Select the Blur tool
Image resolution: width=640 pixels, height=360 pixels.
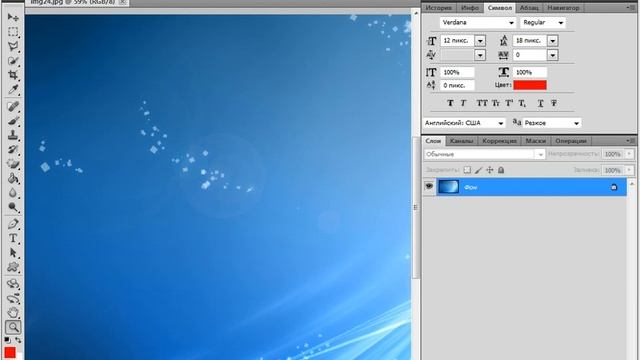13,193
